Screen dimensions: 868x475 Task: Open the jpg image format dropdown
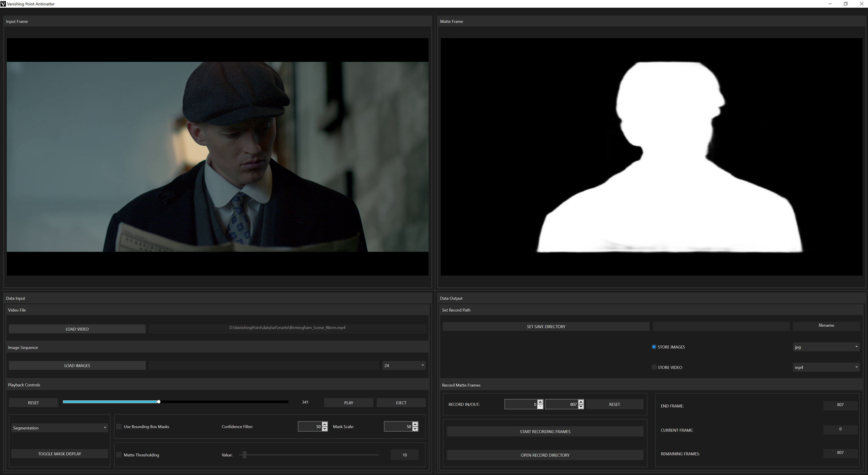(826, 347)
